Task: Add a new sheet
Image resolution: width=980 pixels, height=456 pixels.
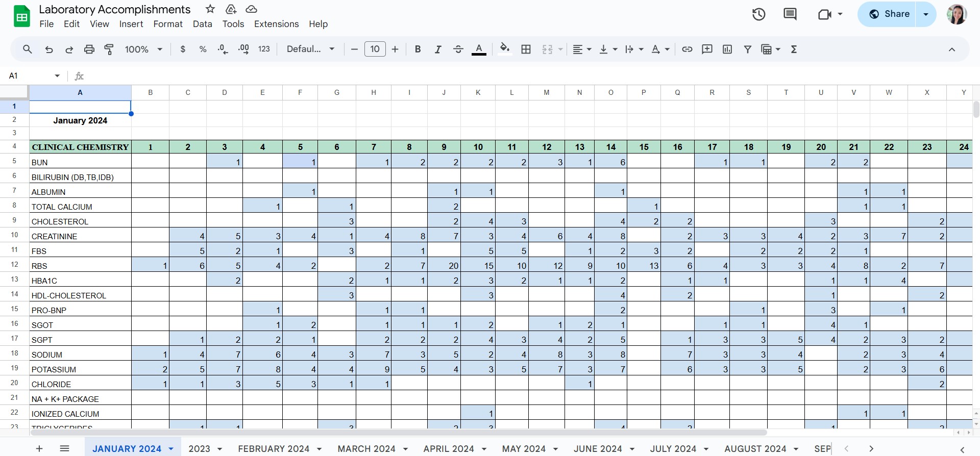Action: 39,449
